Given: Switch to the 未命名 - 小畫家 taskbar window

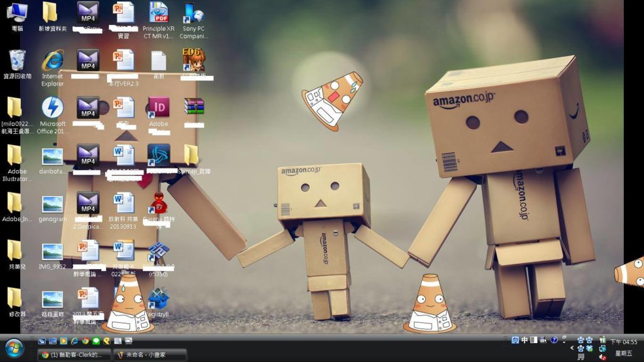Looking at the screenshot, I should (x=150, y=354).
